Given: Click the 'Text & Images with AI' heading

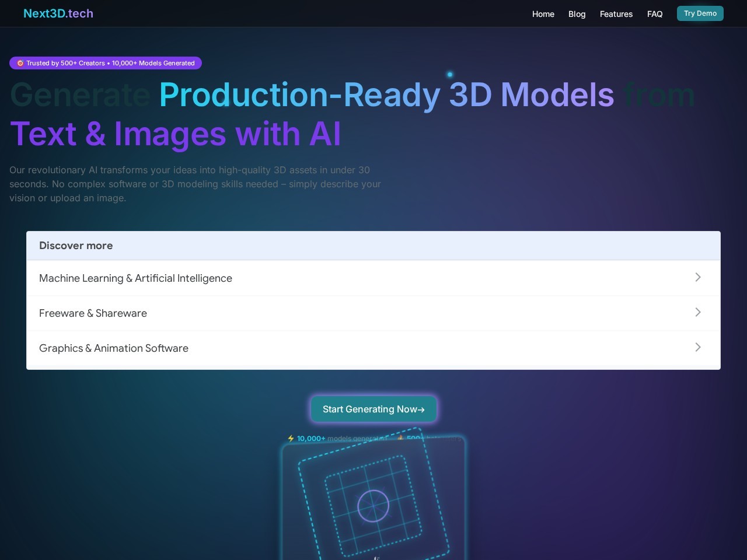Looking at the screenshot, I should (176, 134).
